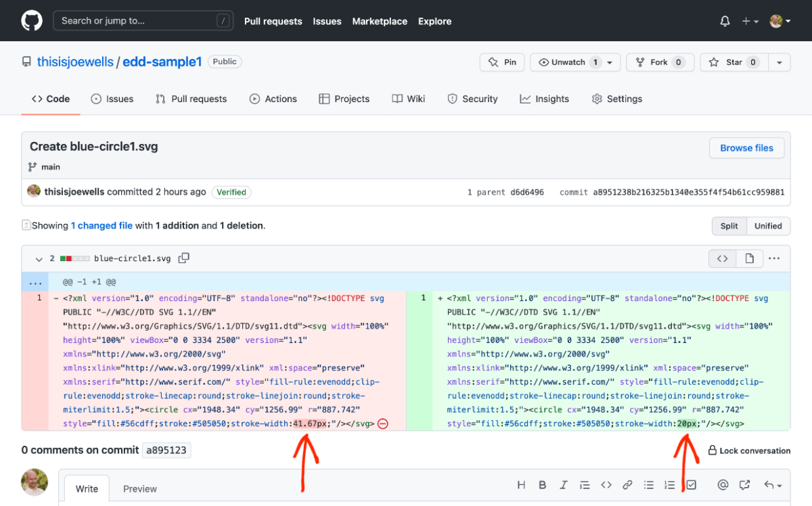Open the 1 changed file link

pos(101,225)
